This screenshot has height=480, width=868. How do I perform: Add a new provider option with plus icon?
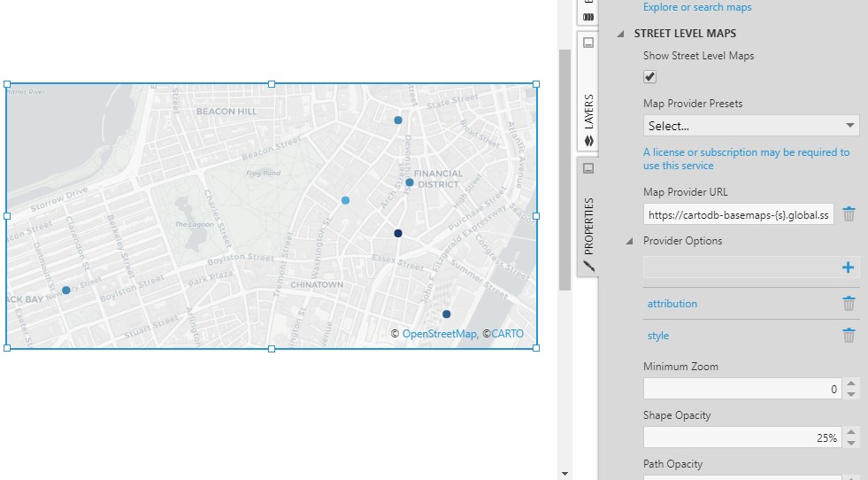(x=848, y=267)
